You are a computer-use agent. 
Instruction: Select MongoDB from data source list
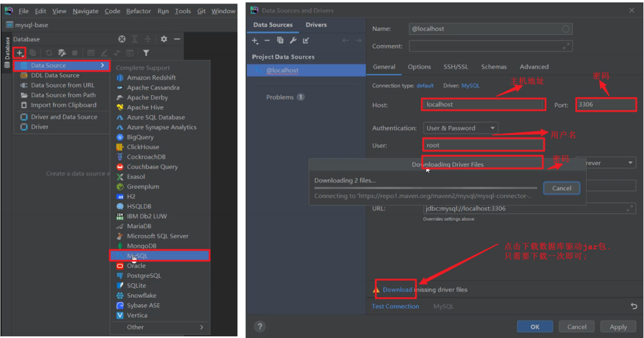tap(160, 246)
